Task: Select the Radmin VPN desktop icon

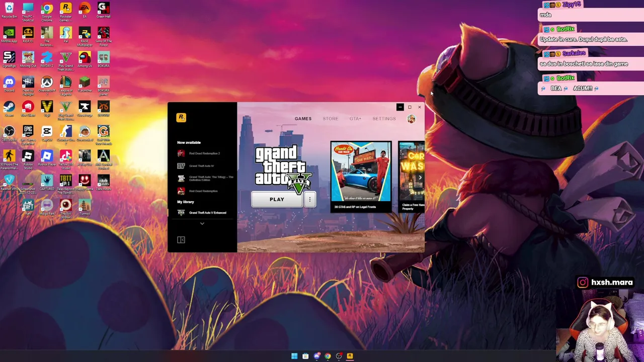Action: [x=9, y=183]
